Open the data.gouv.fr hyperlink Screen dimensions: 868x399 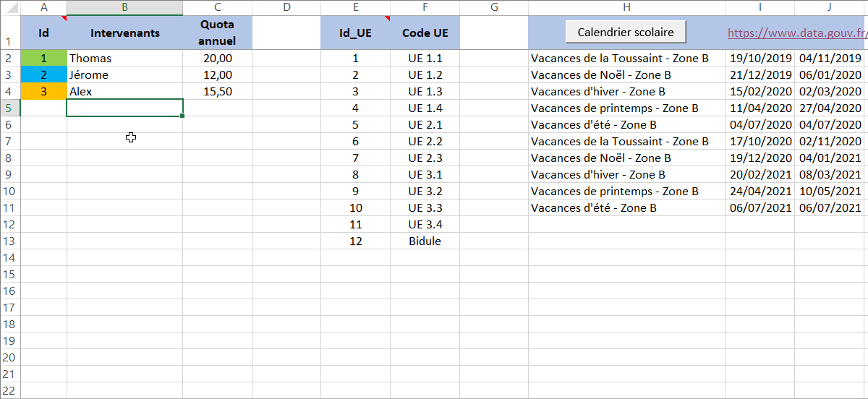pyautogui.click(x=796, y=33)
